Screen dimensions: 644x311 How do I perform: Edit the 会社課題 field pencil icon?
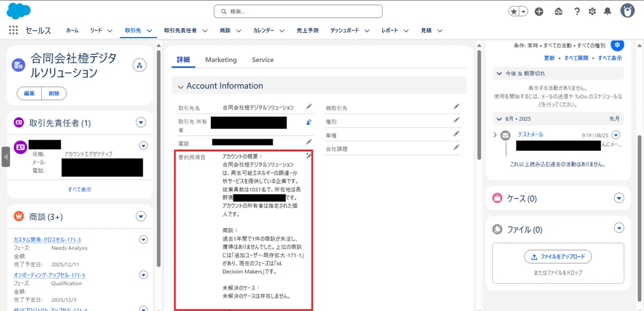[457, 147]
